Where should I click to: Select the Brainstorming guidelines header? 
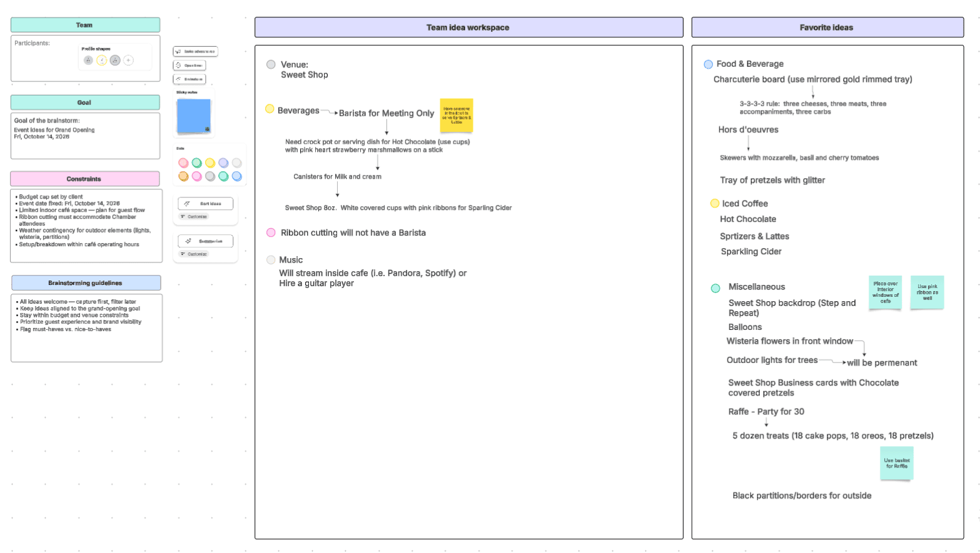click(x=86, y=283)
